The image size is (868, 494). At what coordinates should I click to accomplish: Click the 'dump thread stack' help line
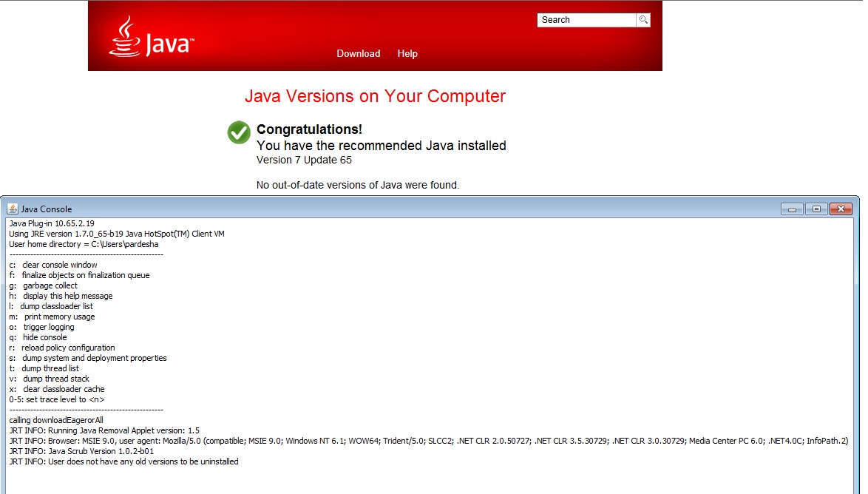55,379
